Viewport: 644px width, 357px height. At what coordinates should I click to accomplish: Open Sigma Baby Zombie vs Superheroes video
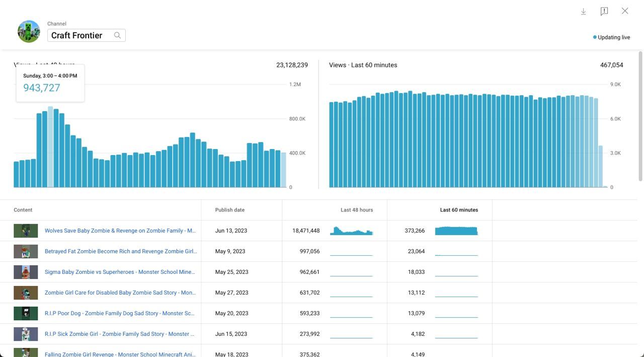(120, 272)
